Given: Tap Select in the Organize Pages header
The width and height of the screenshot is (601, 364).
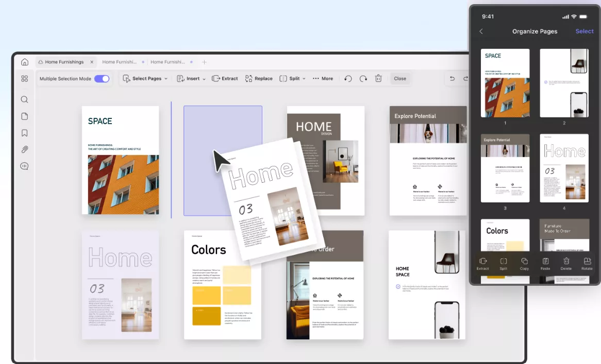Looking at the screenshot, I should 585,31.
